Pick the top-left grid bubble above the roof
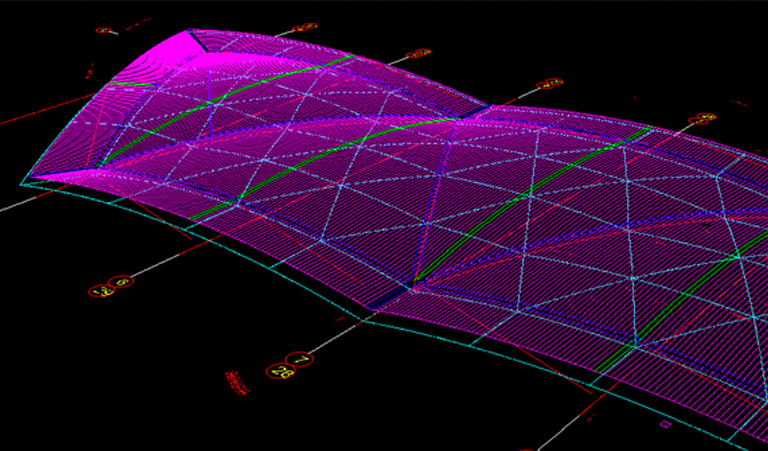This screenshot has height=451, width=768. coord(104,31)
